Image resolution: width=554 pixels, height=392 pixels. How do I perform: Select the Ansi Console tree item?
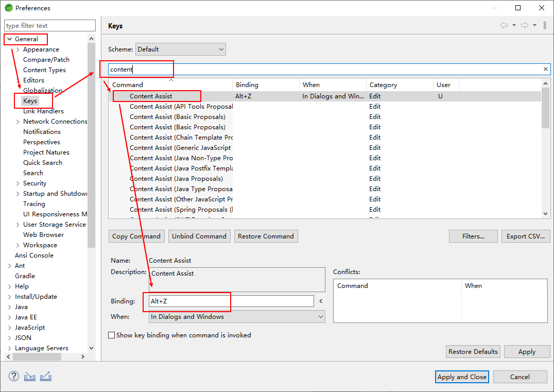[34, 255]
